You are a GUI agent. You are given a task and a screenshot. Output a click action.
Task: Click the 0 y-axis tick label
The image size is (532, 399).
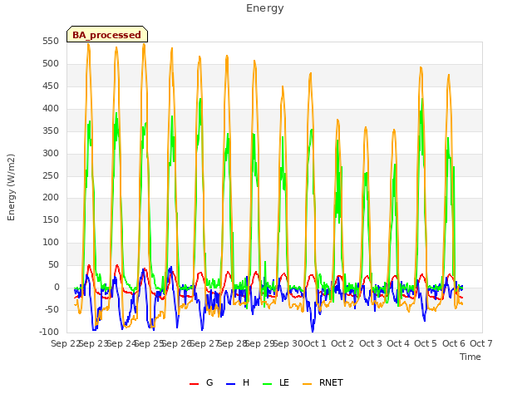pyautogui.click(x=57, y=287)
